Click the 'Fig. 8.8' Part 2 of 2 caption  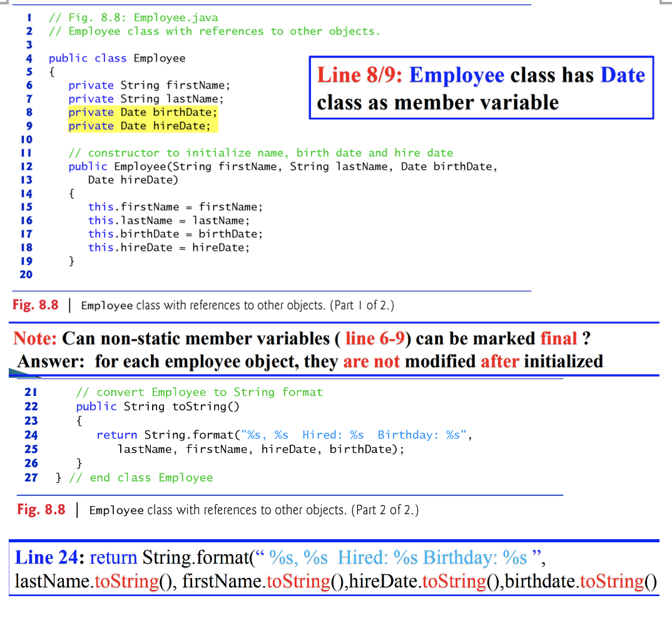218,510
